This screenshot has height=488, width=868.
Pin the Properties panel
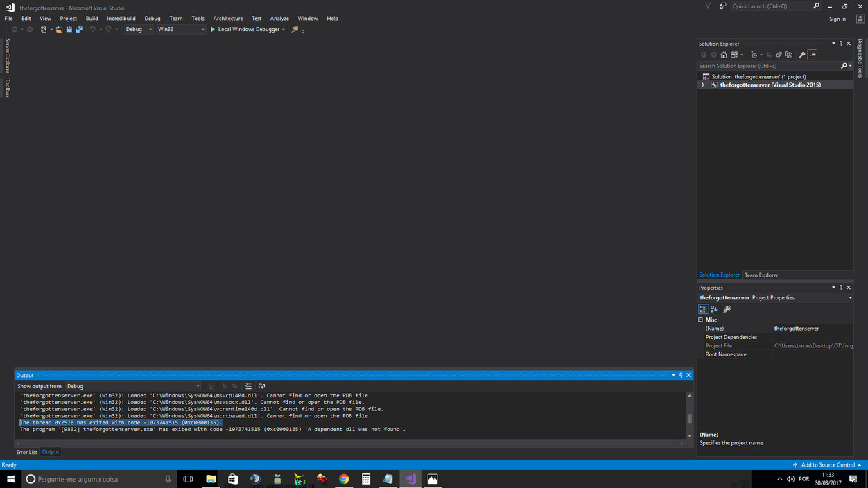pyautogui.click(x=841, y=287)
